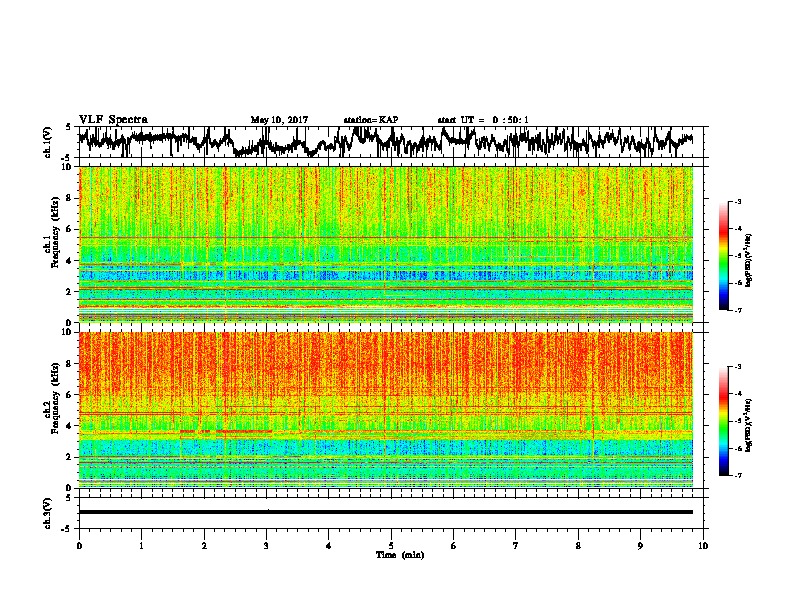Viewport: 792px width, 612px height.
Task: Click the '-3' tick on ch.2 colorbar
Action: (x=738, y=367)
